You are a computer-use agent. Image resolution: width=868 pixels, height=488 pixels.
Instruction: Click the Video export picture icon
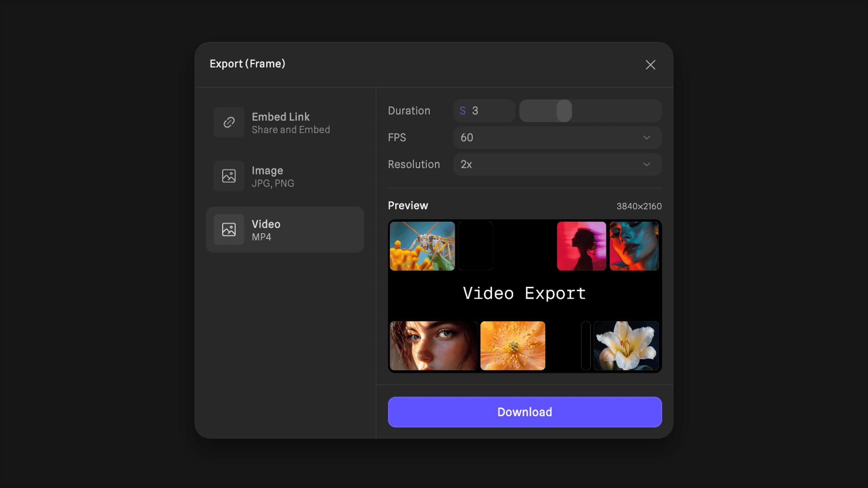pos(229,230)
